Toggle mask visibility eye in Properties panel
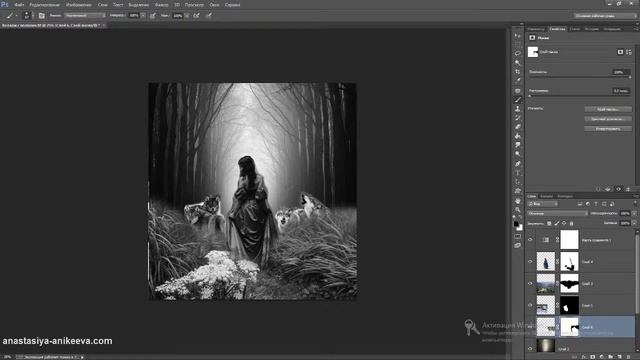Screen dimensions: 640x360 coord(618,189)
